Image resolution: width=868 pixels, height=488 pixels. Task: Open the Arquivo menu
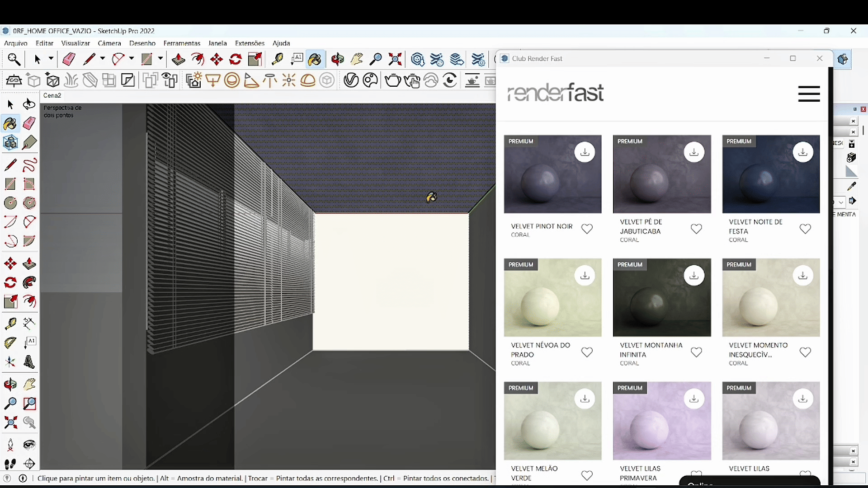point(16,43)
